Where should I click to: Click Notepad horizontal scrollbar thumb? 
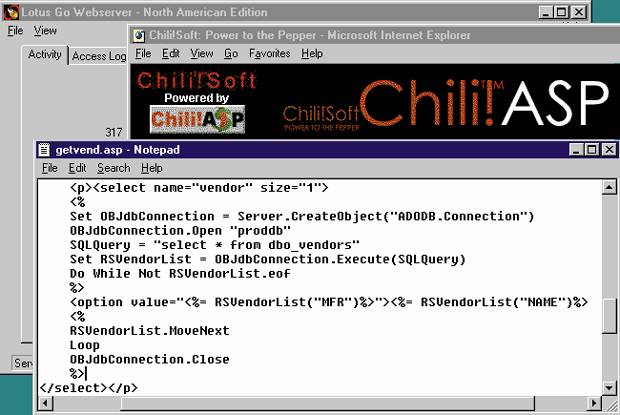tap(328, 403)
